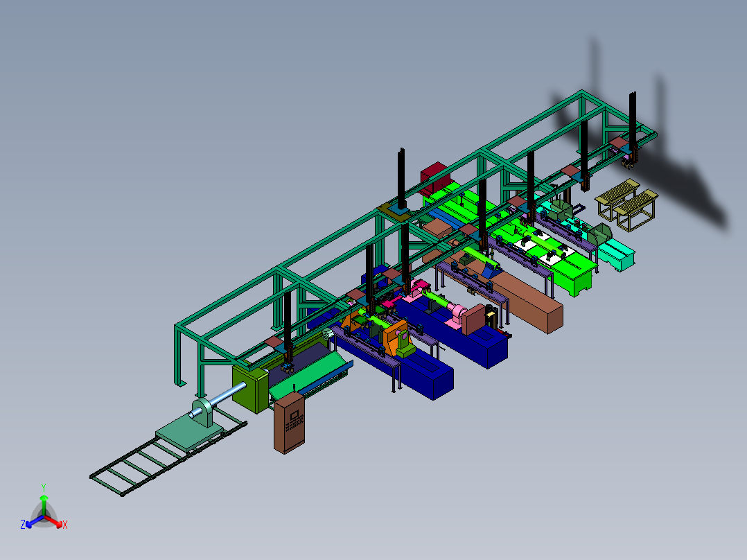The image size is (747, 560).
Task: Select the brown control cabinet with keypad
Action: [x=289, y=422]
